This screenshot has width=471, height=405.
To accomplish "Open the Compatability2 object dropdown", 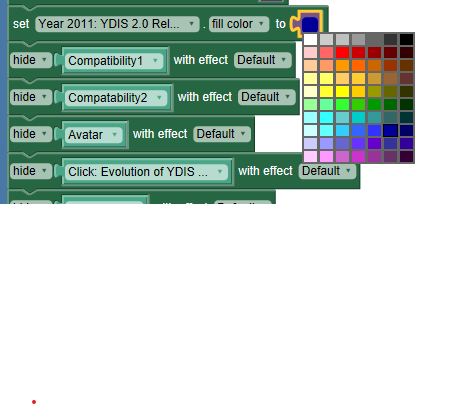I will click(x=116, y=98).
